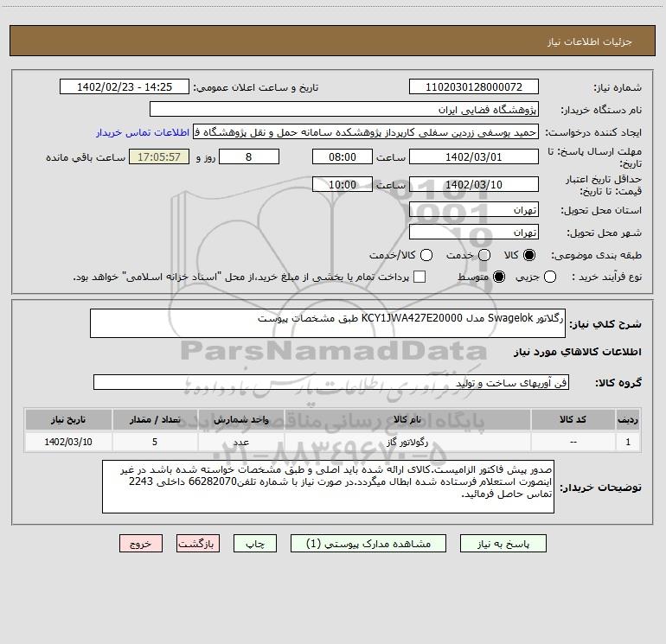Select the خدمت radio button

tap(484, 255)
